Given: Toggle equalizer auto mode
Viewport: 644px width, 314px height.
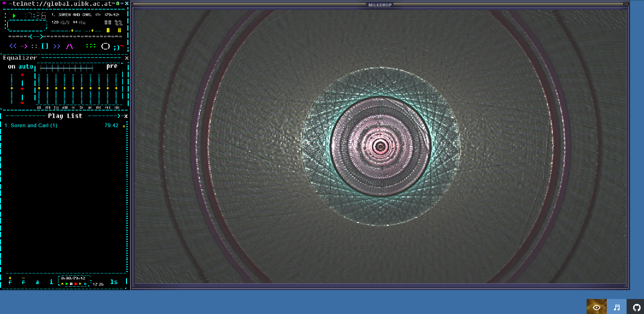Looking at the screenshot, I should coord(26,66).
